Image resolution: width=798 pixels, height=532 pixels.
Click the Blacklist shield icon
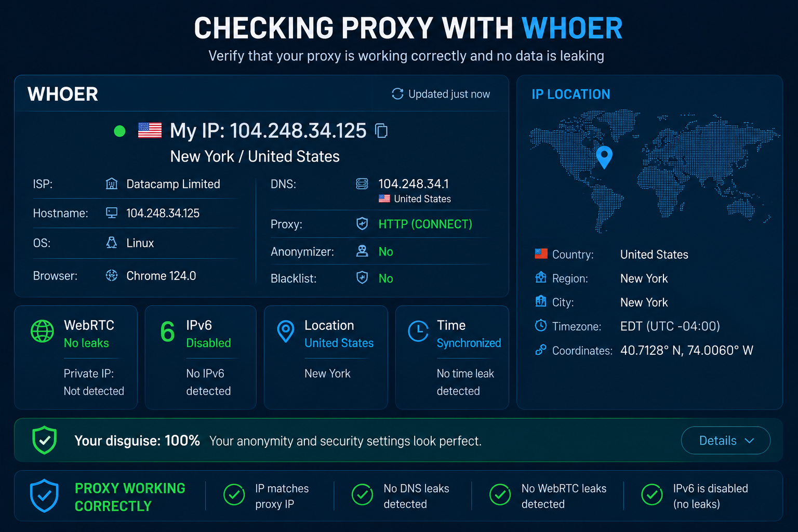(x=362, y=278)
